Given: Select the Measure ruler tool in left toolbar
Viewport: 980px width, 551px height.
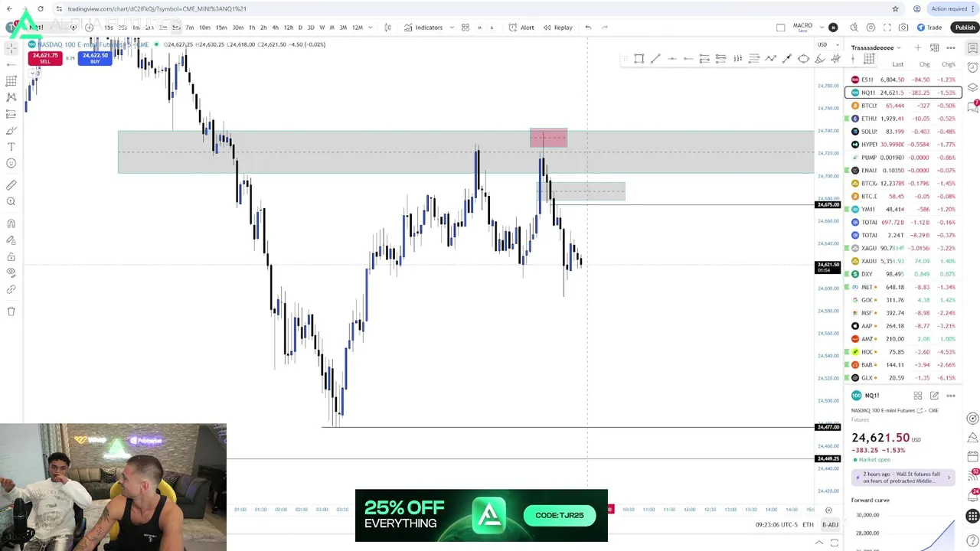Looking at the screenshot, I should pos(11,185).
